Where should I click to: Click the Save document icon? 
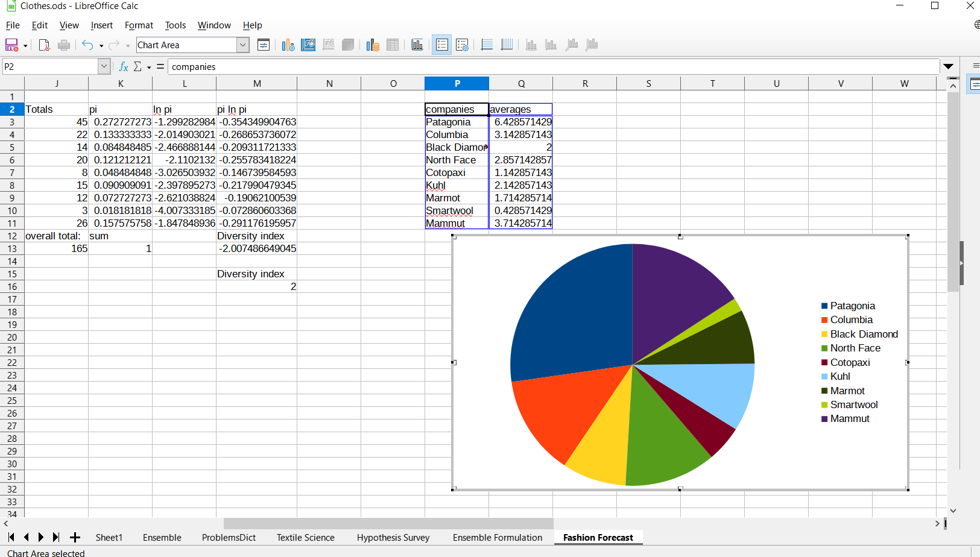pyautogui.click(x=11, y=45)
